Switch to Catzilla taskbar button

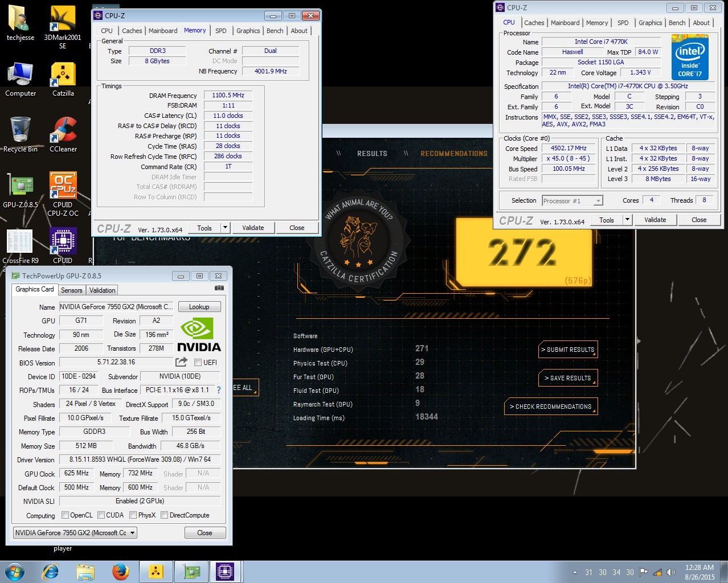156,572
